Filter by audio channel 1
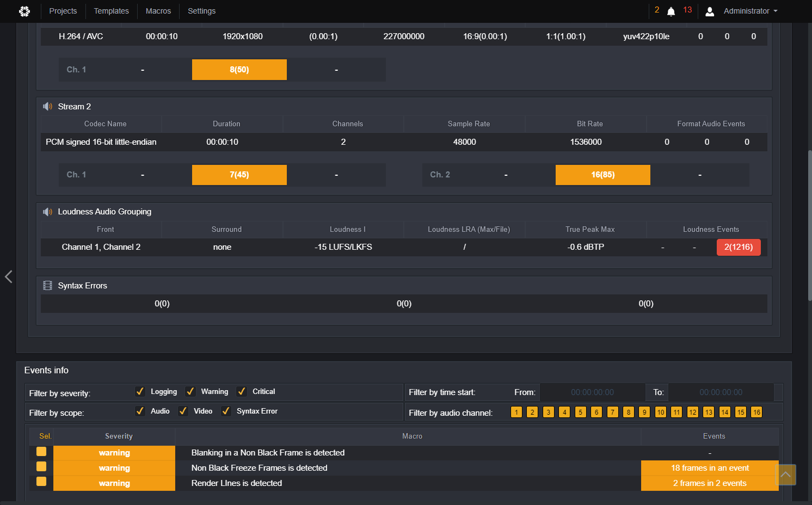Screen dimensions: 812x505 [516, 412]
